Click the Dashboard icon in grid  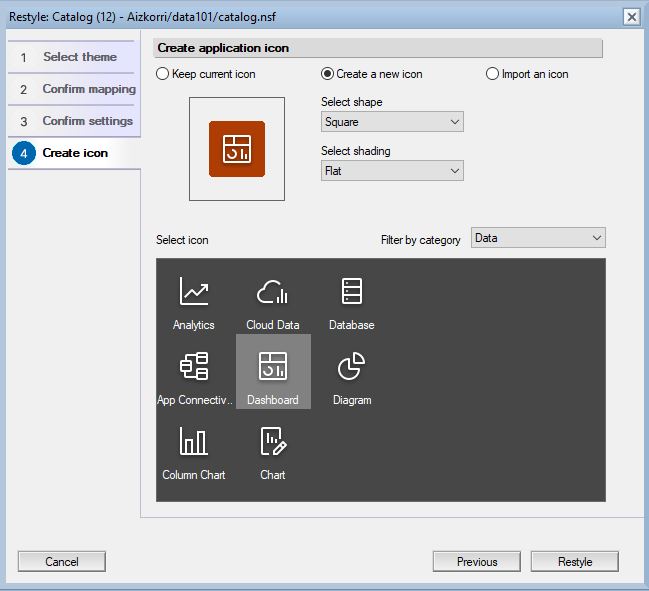click(x=273, y=372)
